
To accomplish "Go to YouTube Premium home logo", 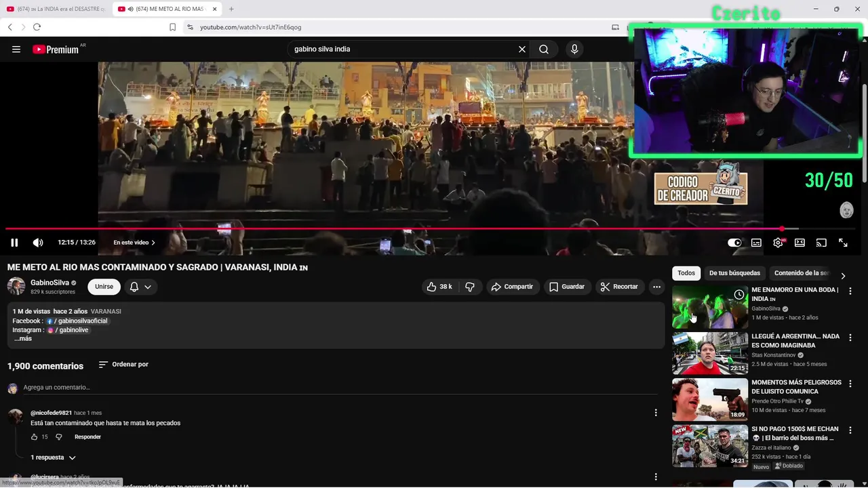I will pyautogui.click(x=56, y=49).
